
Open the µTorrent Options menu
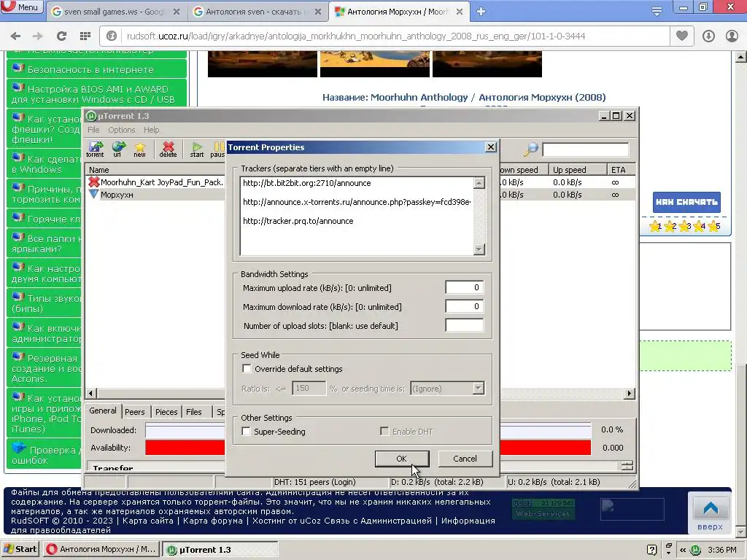[x=122, y=130]
